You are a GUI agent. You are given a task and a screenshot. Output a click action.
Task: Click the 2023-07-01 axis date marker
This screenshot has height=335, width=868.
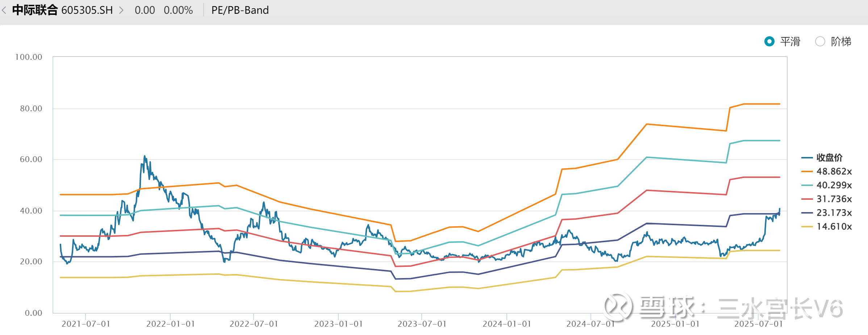tap(422, 324)
